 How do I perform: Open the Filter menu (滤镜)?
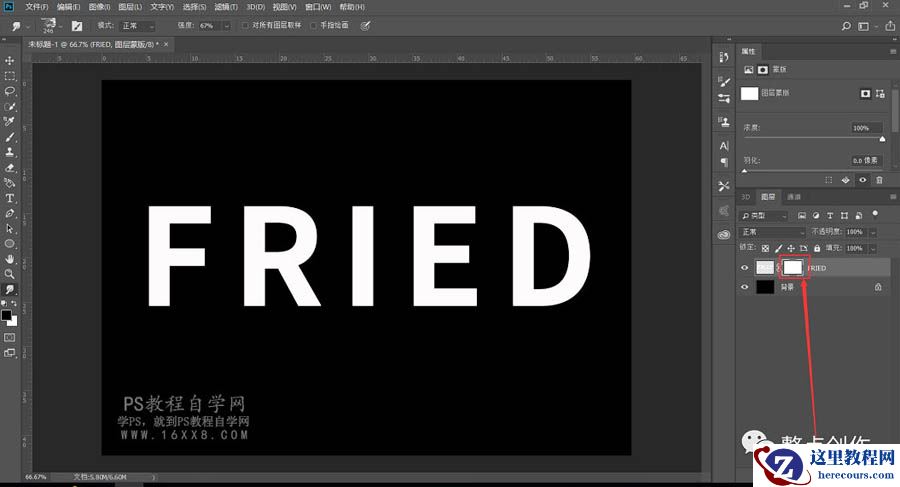coord(226,7)
